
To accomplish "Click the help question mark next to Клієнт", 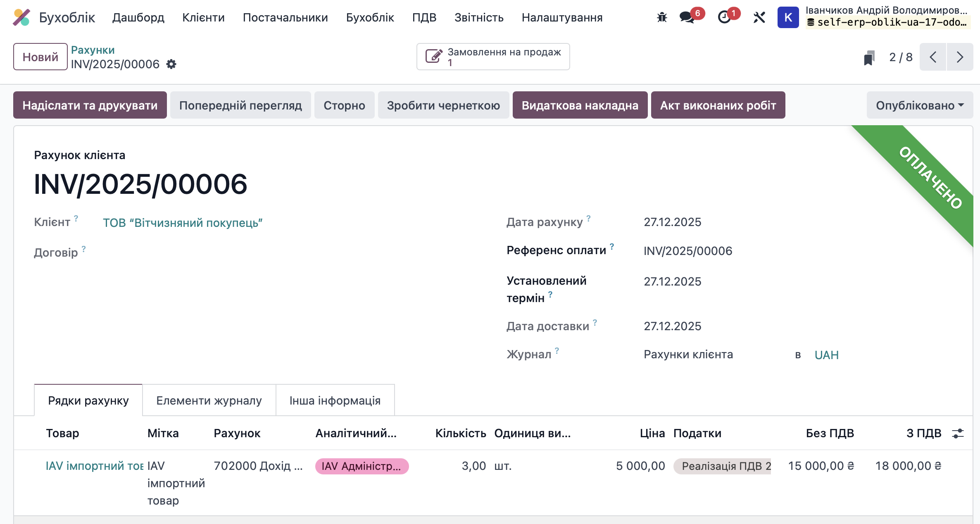I will [76, 219].
